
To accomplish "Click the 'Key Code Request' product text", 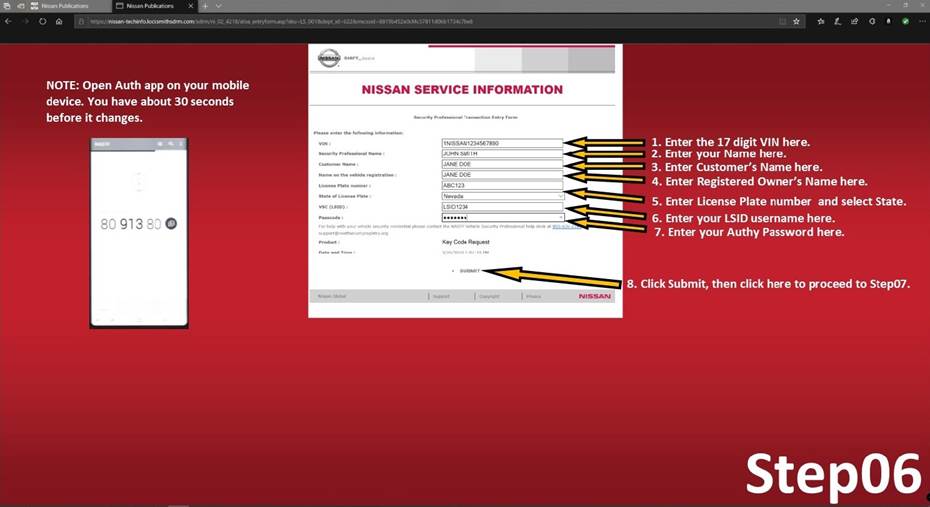I will pos(466,242).
